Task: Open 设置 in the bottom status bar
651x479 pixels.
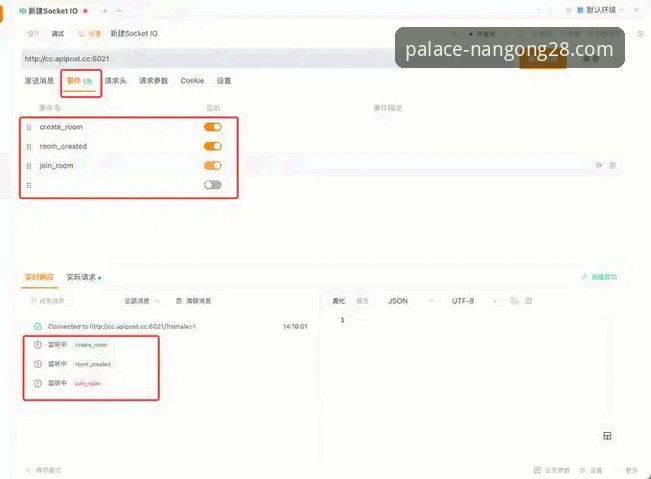Action: pyautogui.click(x=591, y=470)
